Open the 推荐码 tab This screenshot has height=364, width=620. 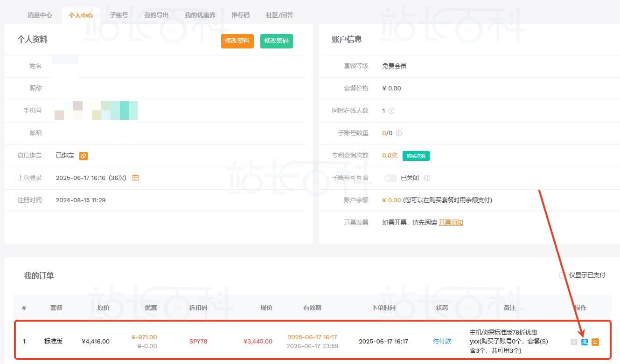click(241, 14)
